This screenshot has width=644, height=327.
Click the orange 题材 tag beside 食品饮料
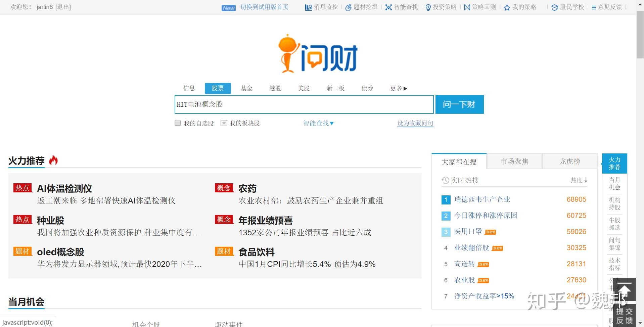(x=224, y=251)
